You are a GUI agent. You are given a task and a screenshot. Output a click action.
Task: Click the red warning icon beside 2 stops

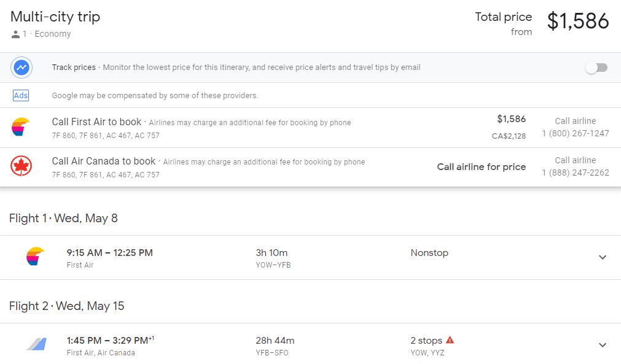tap(450, 340)
